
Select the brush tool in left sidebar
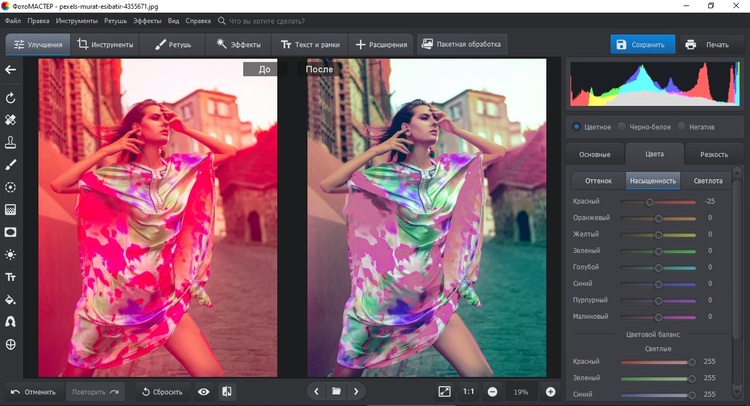point(11,164)
